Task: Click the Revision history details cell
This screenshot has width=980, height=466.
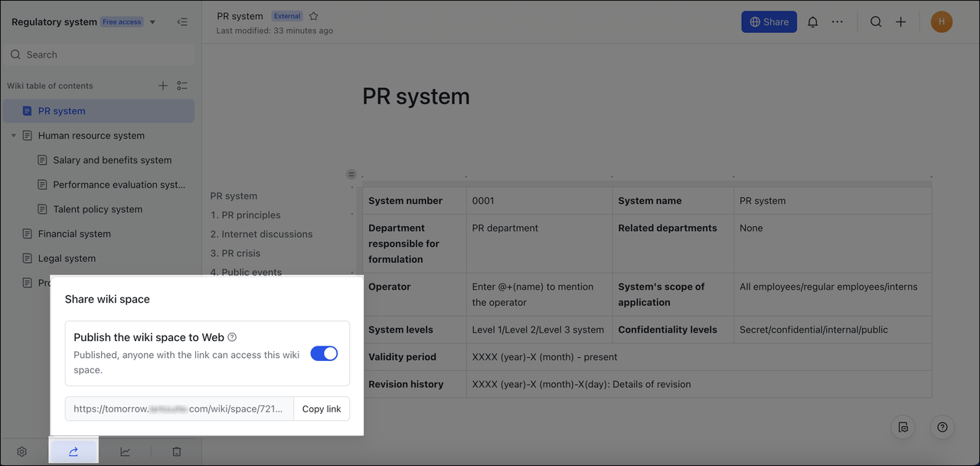Action: point(699,385)
